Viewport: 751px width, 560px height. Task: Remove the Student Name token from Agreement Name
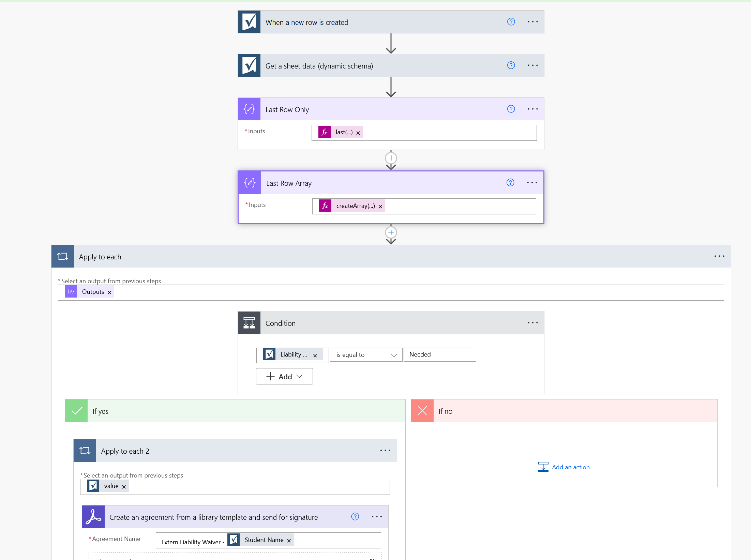[289, 541]
